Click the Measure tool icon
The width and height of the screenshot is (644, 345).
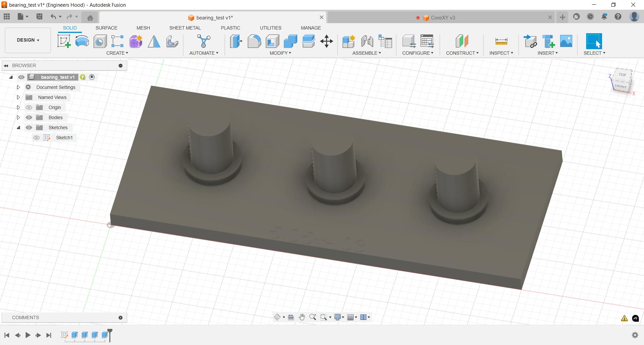(x=501, y=41)
